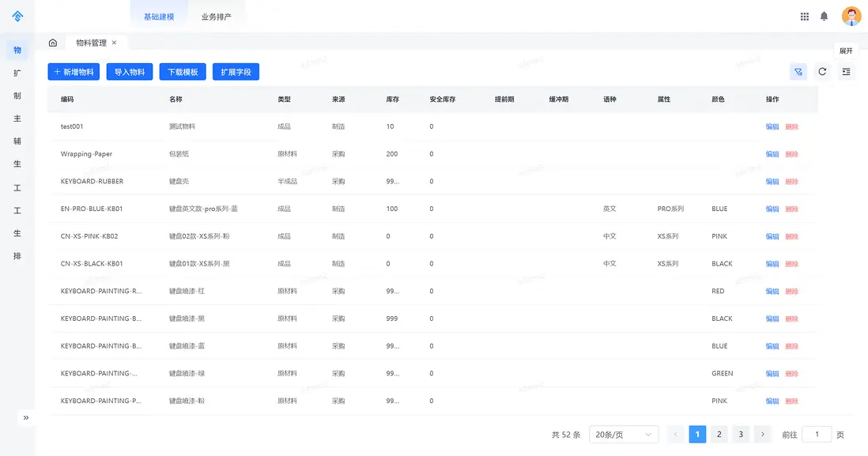Expand the left sidebar with double-arrow
The image size is (868, 456).
(x=26, y=418)
